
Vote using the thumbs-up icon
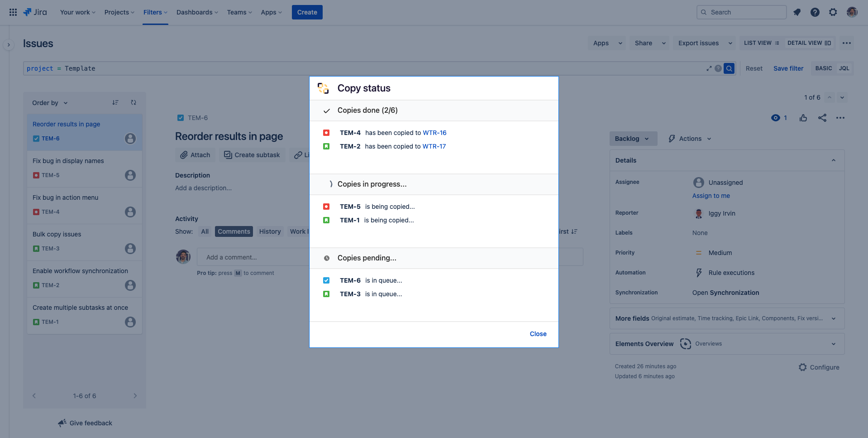coord(803,118)
